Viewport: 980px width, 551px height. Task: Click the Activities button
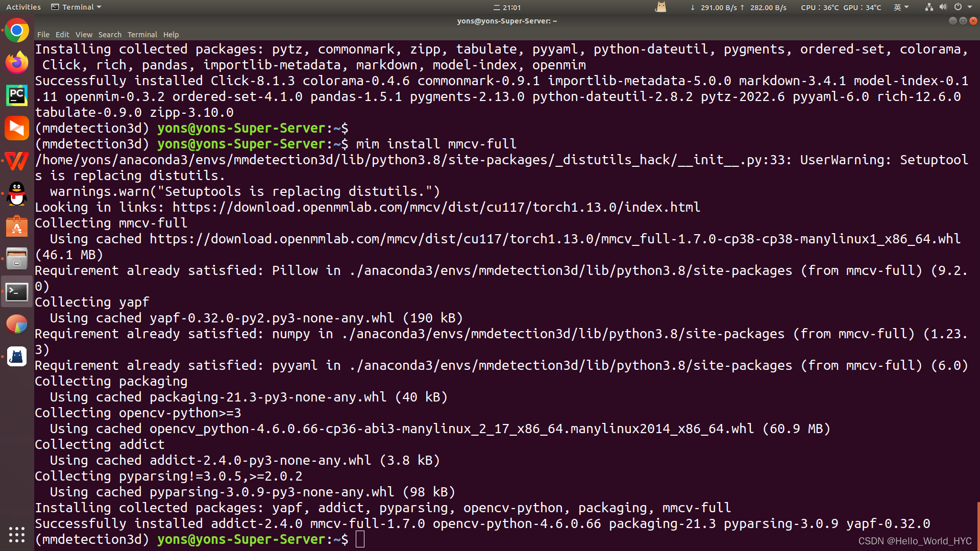(x=23, y=7)
